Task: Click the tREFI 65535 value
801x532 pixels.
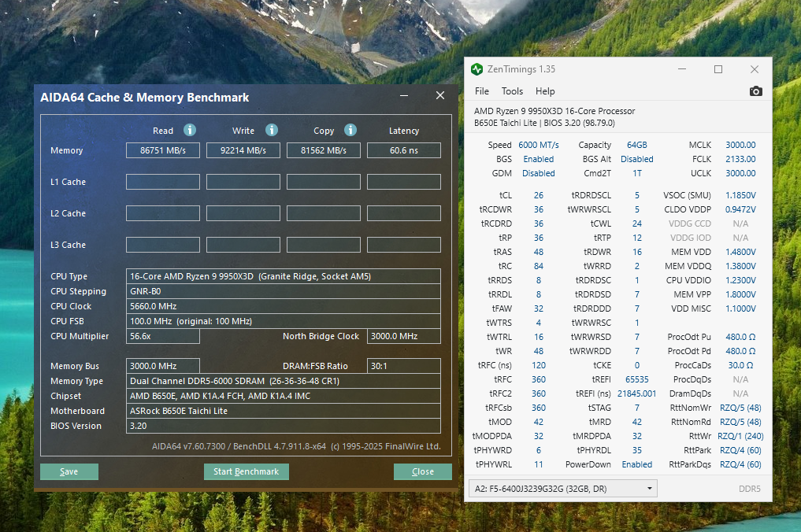Action: [637, 380]
